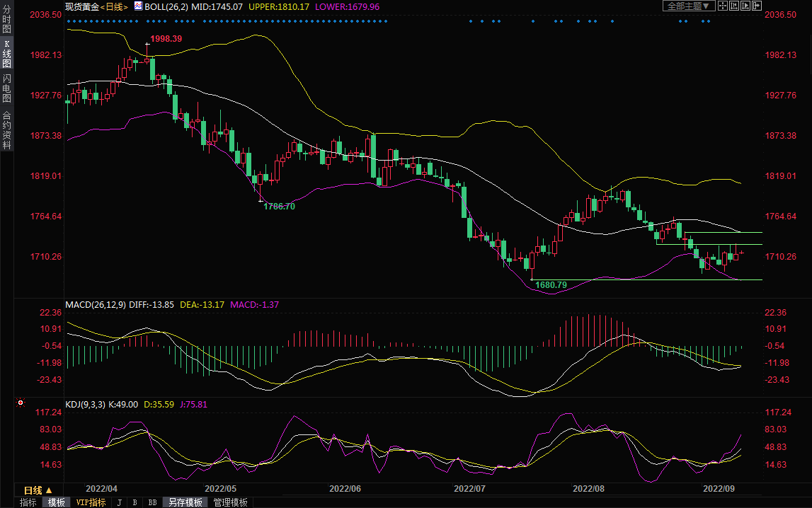The height and width of the screenshot is (508, 812).
Task: Open the 合约资料 side tab
Action: click(6, 130)
